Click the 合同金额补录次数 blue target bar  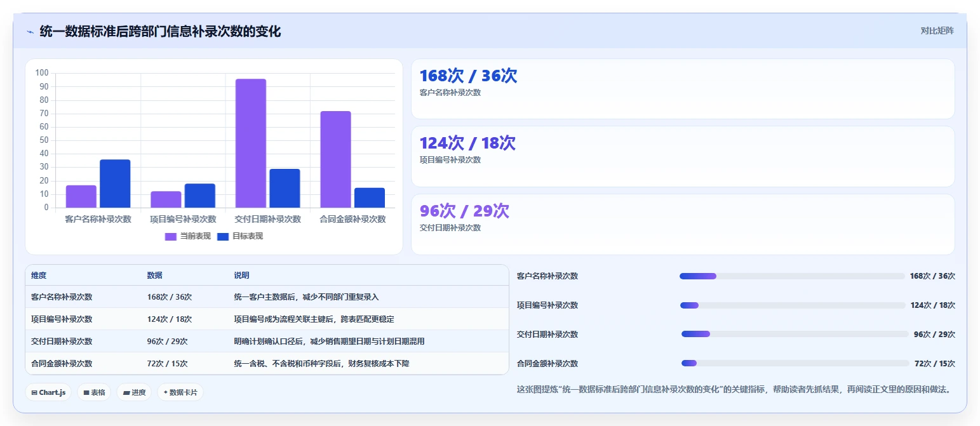pos(370,197)
